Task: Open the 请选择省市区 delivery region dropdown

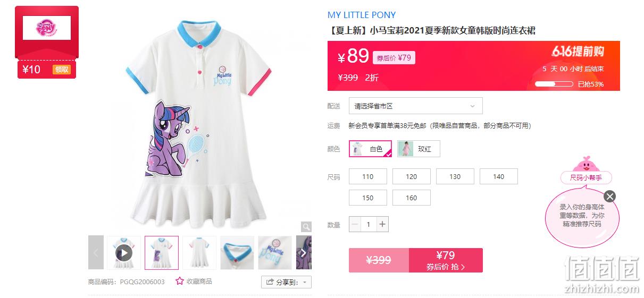Action: click(416, 106)
